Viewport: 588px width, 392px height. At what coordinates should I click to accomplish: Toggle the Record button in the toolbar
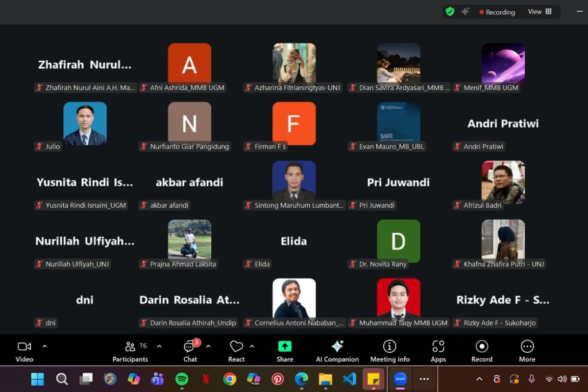pyautogui.click(x=482, y=351)
